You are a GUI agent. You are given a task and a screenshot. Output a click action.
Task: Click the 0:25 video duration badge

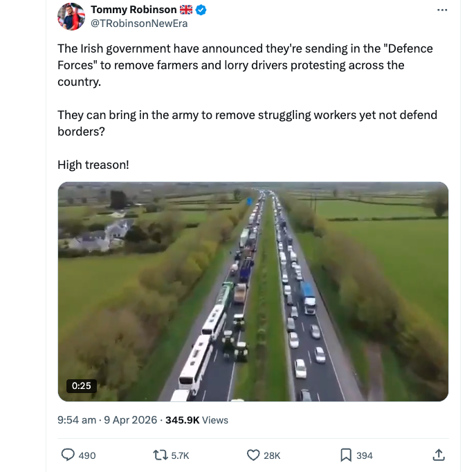coord(81,385)
